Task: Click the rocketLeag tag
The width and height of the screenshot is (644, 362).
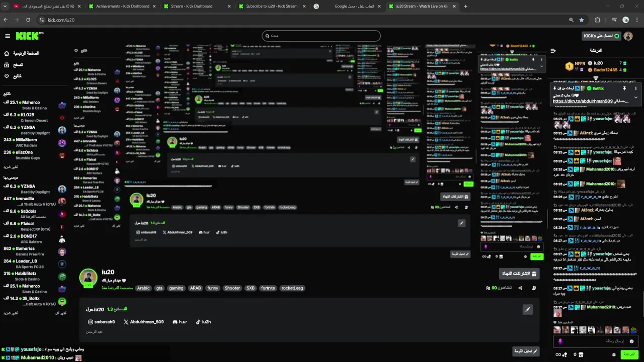Action: (x=292, y=288)
